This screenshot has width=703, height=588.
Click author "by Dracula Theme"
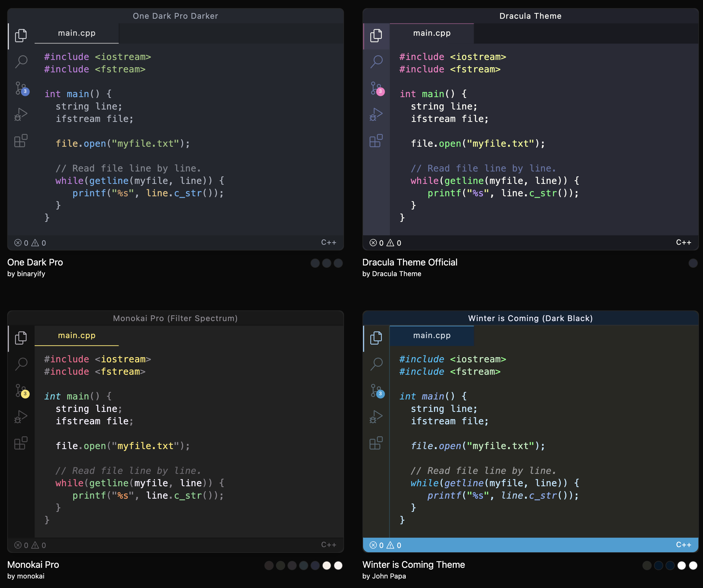tap(392, 274)
